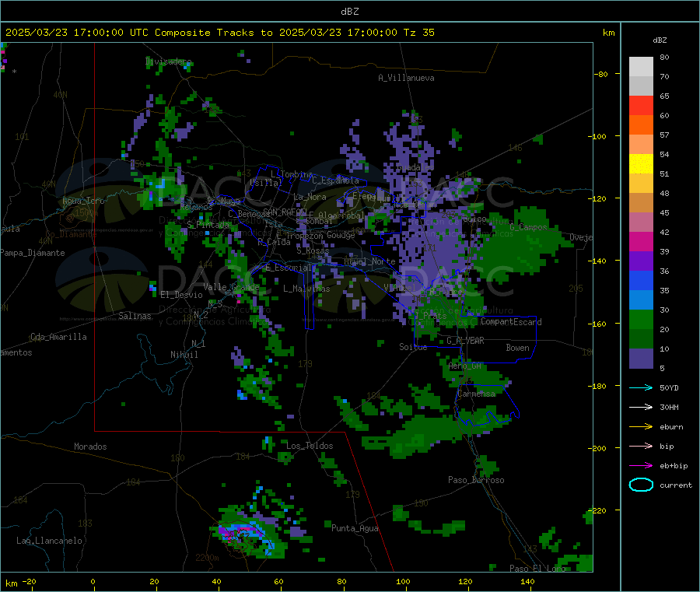Click the pink bip arrow in legend
700x592 pixels.
(x=641, y=446)
